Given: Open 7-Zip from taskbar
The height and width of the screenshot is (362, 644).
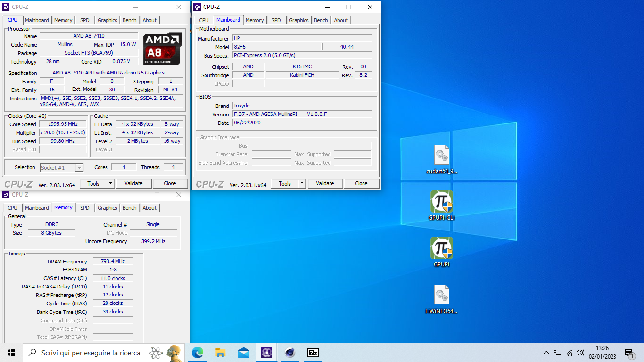Looking at the screenshot, I should click(313, 353).
